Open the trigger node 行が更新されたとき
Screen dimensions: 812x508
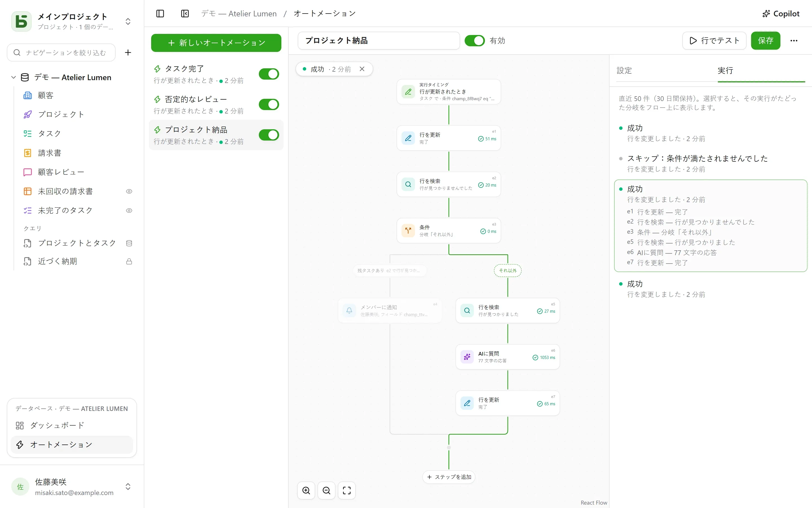pyautogui.click(x=449, y=92)
